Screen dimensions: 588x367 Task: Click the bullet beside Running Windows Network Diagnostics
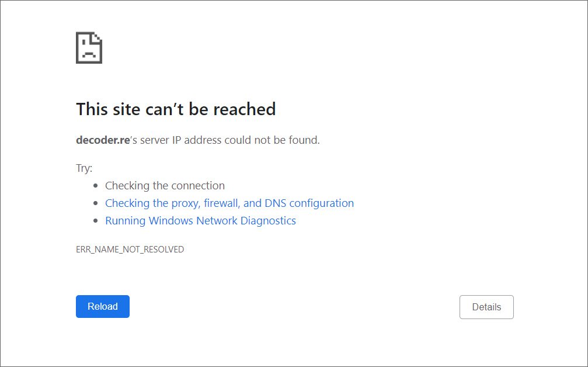click(96, 221)
